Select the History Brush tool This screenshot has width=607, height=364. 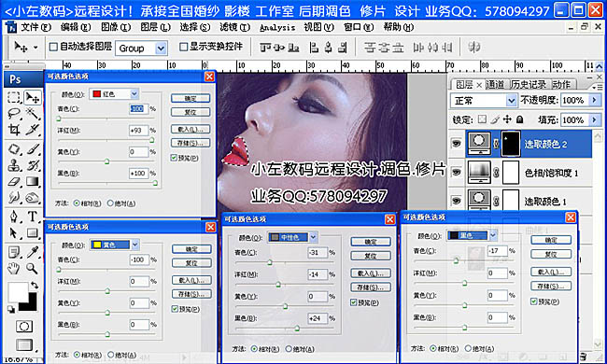pyautogui.click(x=33, y=165)
